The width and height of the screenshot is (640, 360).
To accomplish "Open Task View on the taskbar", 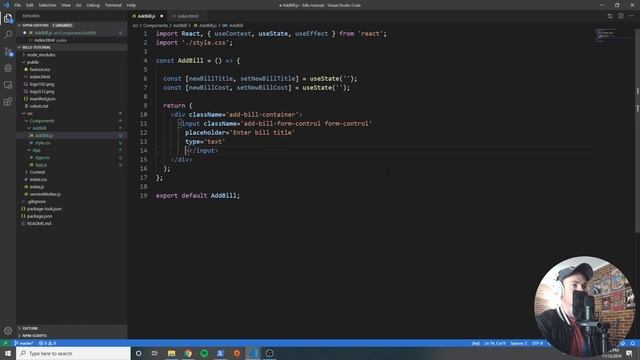I will click(x=155, y=353).
